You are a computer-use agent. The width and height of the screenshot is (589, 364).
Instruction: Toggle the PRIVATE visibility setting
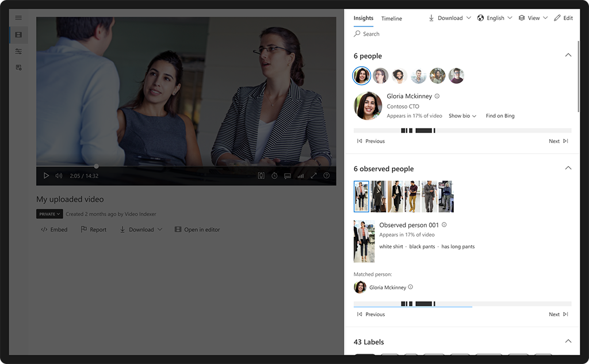[x=49, y=213]
